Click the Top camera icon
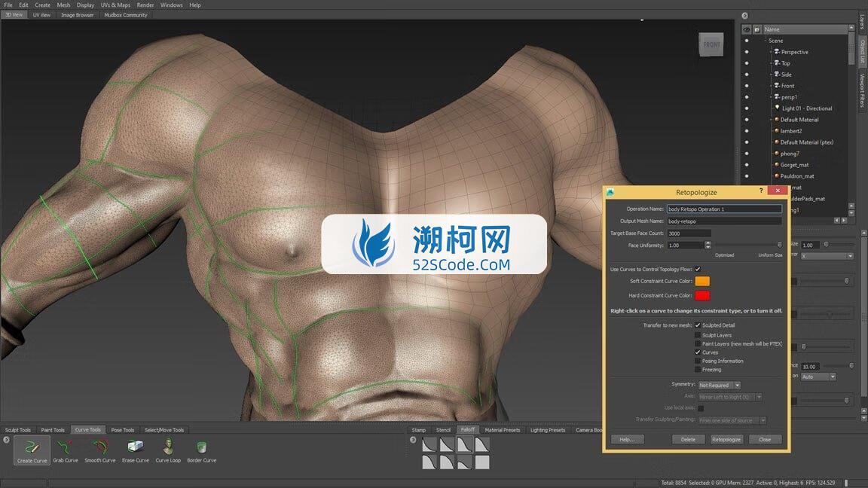 click(x=777, y=63)
